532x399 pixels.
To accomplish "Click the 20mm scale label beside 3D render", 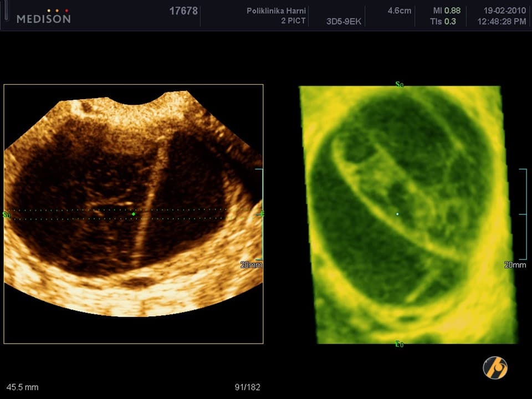I will [x=515, y=265].
